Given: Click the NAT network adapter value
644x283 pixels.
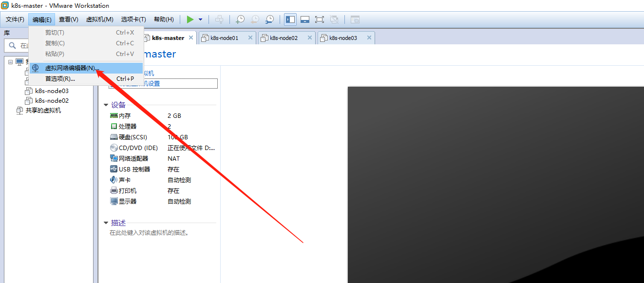Looking at the screenshot, I should click(x=173, y=159).
